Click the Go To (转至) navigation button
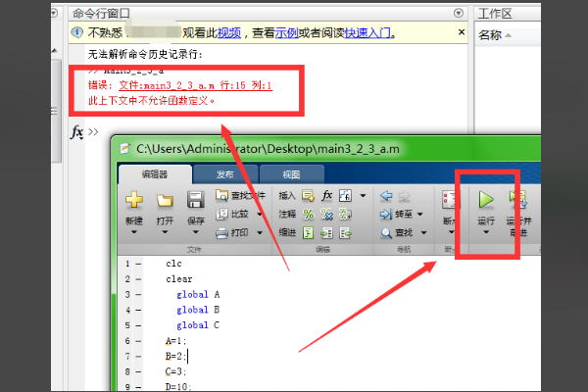Screen dimensions: 588x392 pos(387,214)
